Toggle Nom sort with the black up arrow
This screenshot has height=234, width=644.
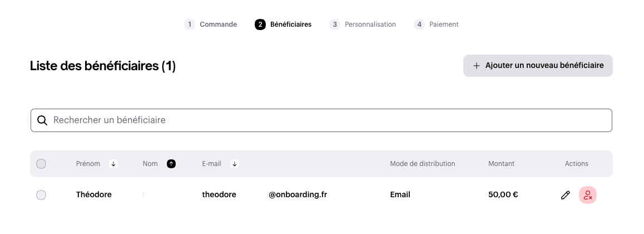tap(171, 164)
